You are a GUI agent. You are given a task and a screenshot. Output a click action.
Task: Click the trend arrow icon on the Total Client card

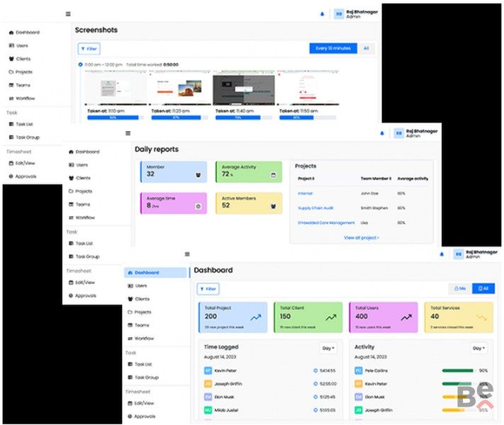pyautogui.click(x=331, y=318)
